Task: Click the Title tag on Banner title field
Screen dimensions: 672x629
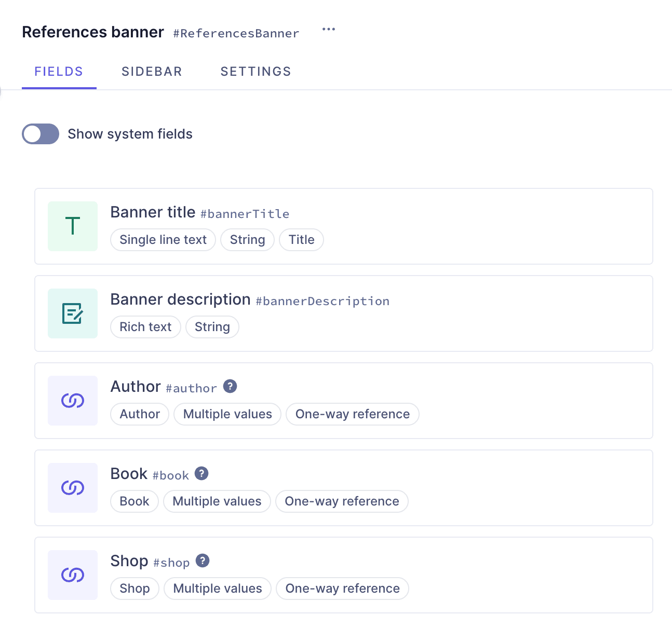Action: [301, 240]
